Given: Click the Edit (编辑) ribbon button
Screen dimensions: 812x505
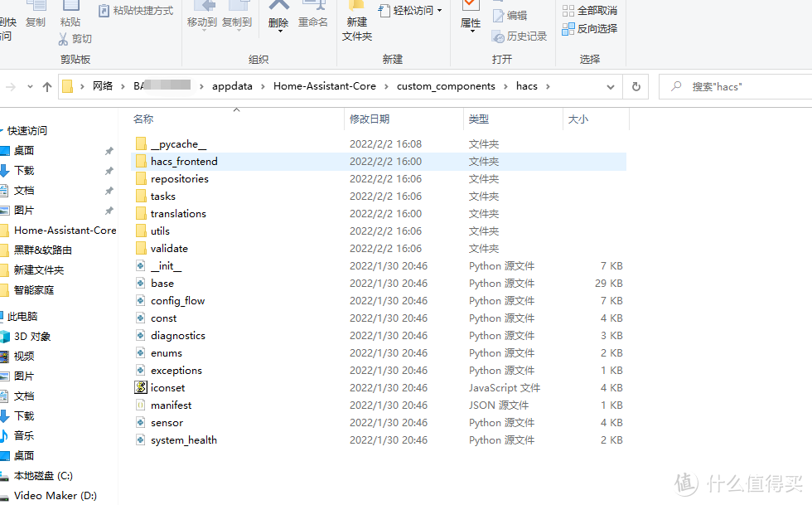Looking at the screenshot, I should point(510,16).
